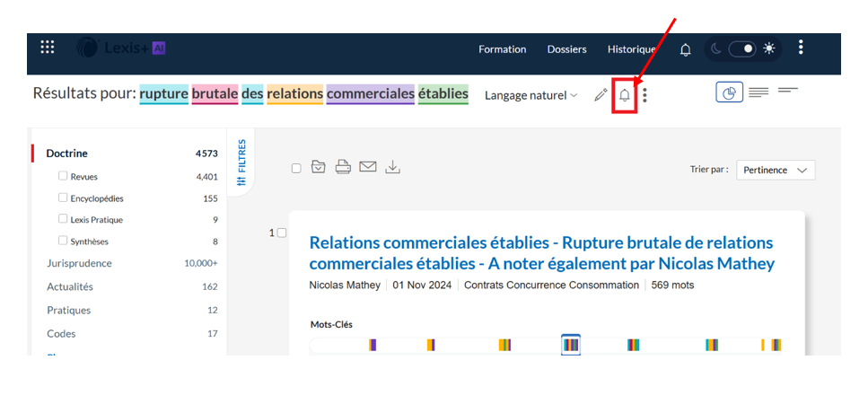
Task: Click the Lexis+ AI logo
Action: pos(120,48)
